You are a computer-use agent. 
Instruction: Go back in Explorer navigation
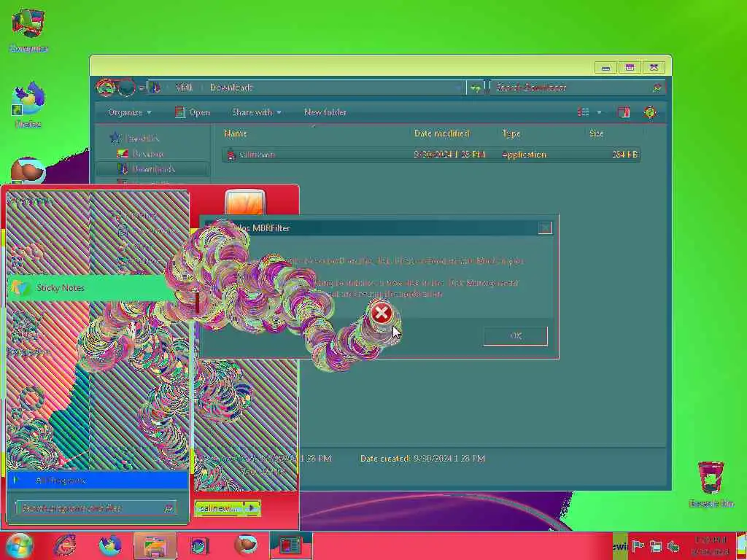pyautogui.click(x=106, y=87)
